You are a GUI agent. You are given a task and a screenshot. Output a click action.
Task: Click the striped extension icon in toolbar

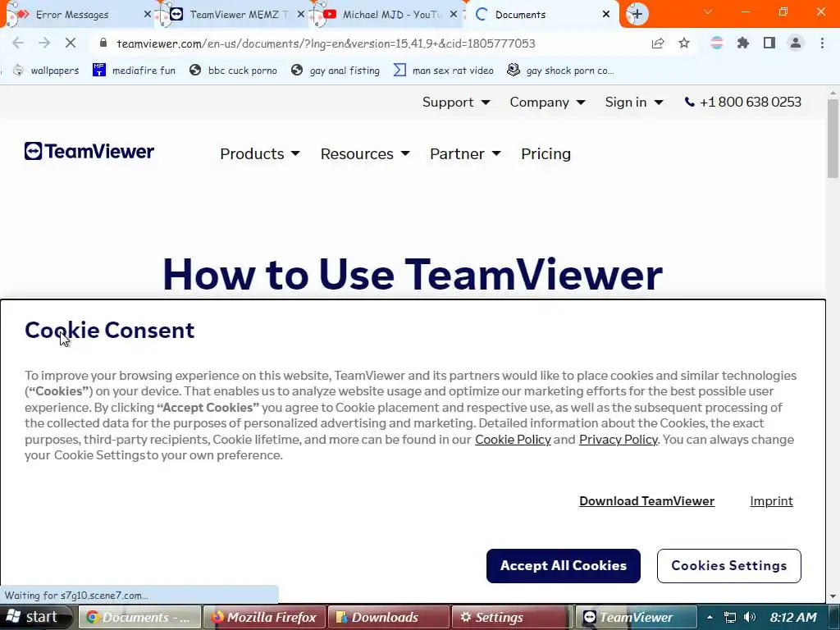[717, 43]
